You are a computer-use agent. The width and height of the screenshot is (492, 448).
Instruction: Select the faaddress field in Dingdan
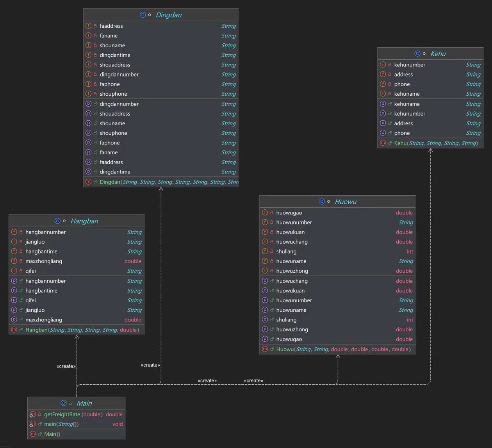(161, 26)
